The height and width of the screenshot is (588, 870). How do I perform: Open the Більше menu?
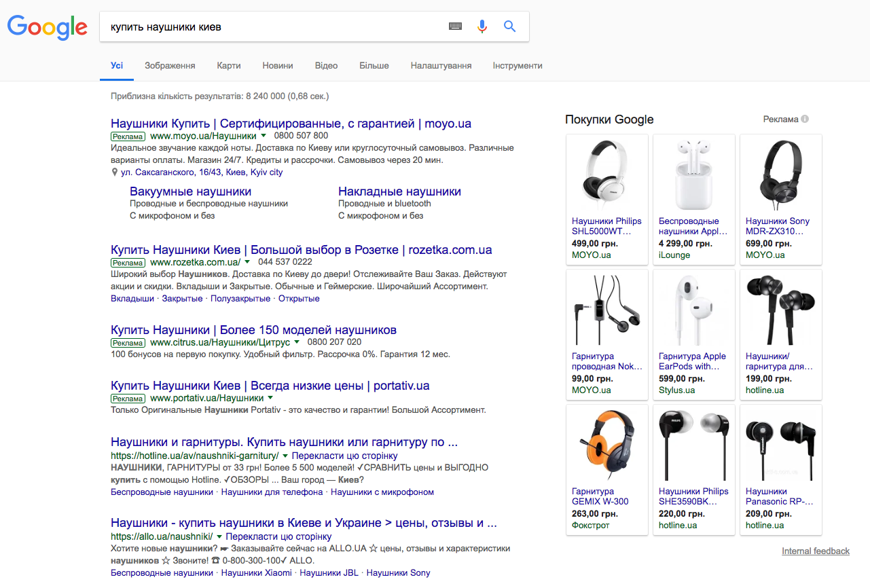click(374, 66)
